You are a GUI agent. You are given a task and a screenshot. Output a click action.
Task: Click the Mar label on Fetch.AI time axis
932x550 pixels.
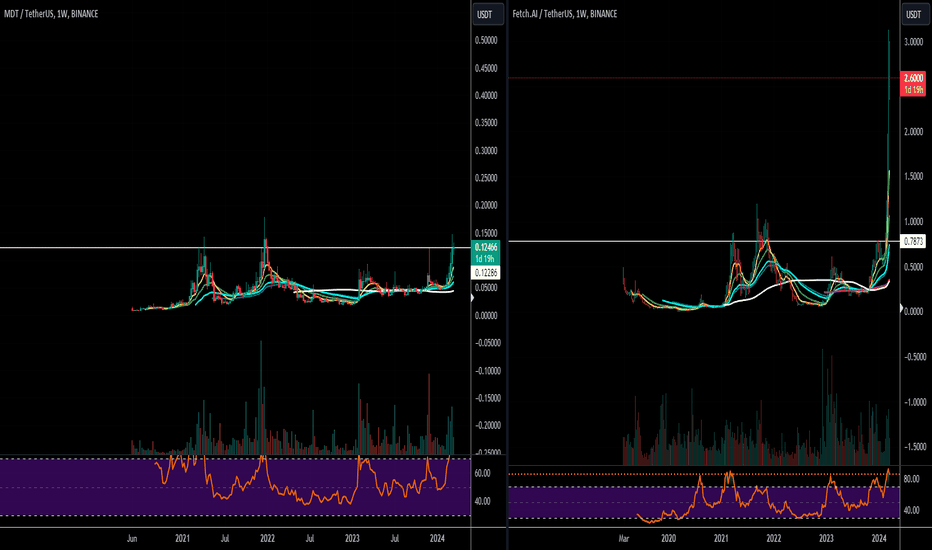click(x=624, y=539)
